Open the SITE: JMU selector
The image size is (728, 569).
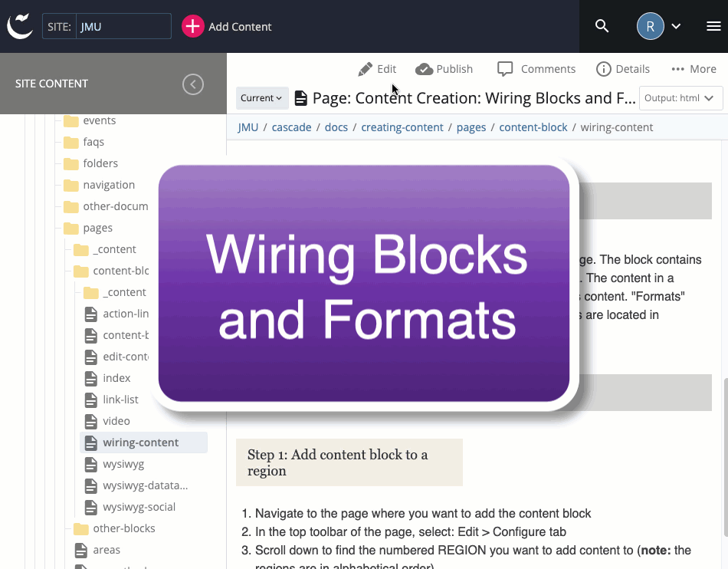click(107, 27)
